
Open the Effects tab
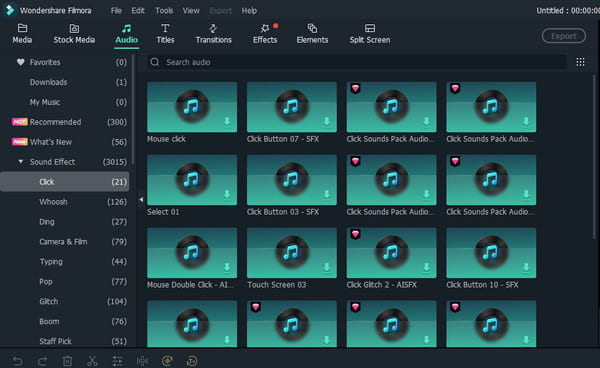coord(265,34)
